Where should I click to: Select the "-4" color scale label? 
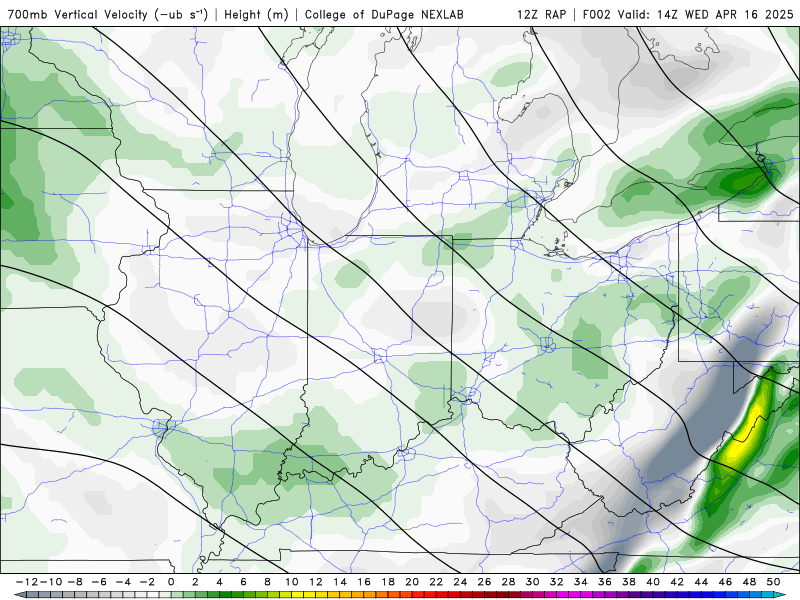coord(123,582)
